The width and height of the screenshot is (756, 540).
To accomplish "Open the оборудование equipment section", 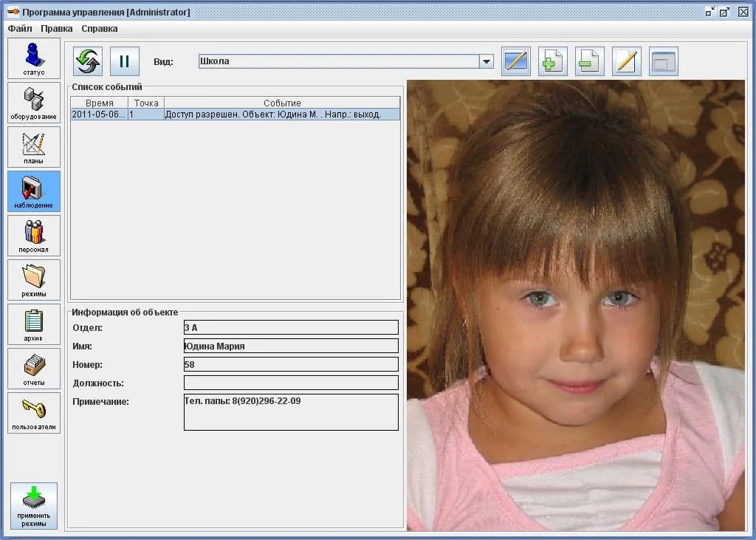I will 34,103.
